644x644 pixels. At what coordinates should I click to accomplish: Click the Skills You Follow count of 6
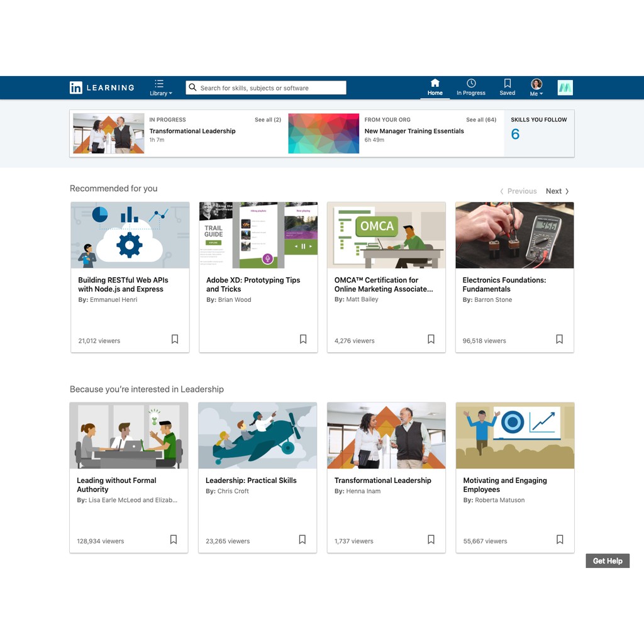(515, 134)
